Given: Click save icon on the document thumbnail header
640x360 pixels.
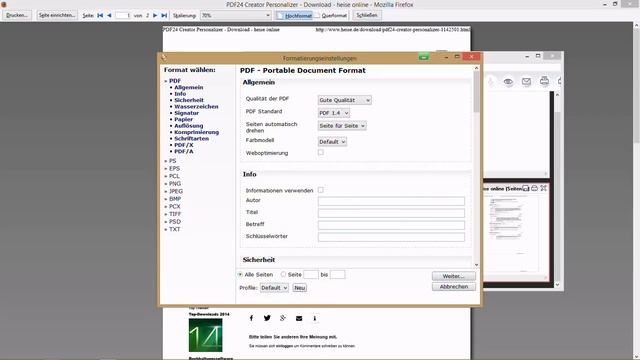Looking at the screenshot, I should tap(526, 188).
